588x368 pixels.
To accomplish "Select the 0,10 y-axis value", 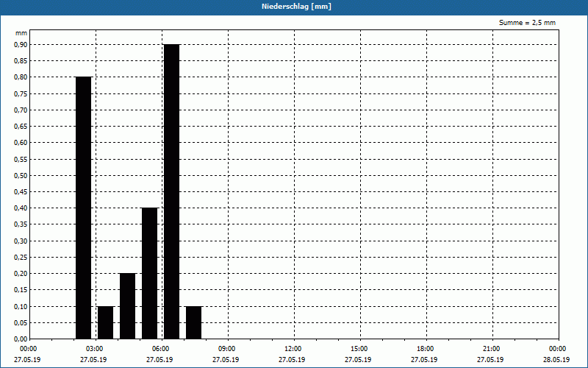I will [21, 306].
